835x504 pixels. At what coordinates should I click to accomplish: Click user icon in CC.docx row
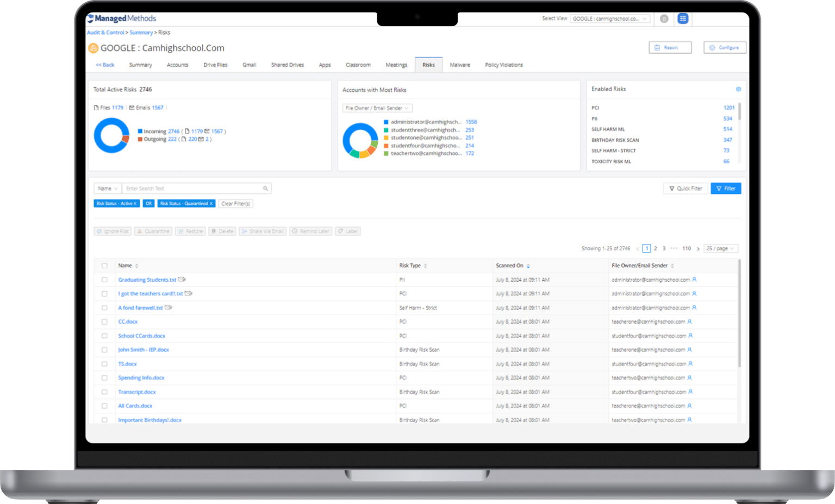pyautogui.click(x=689, y=322)
